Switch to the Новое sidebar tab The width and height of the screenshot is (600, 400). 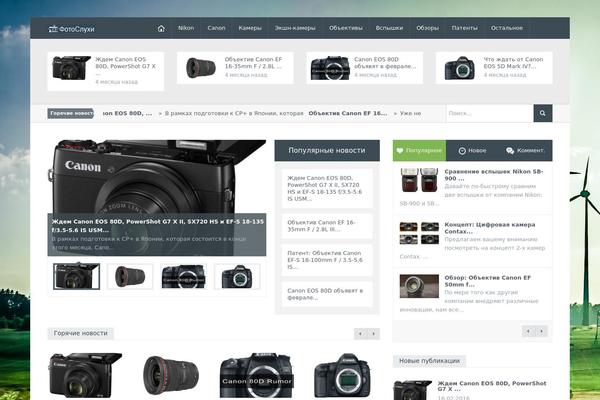pyautogui.click(x=472, y=150)
